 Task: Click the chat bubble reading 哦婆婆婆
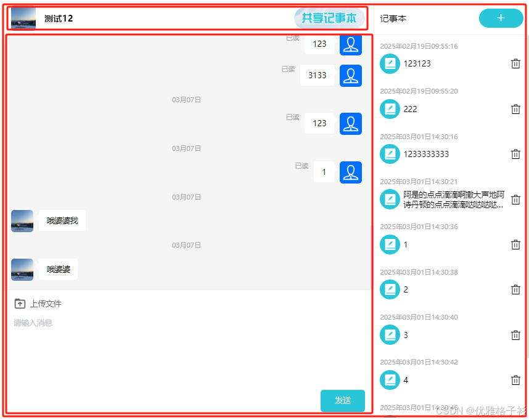coord(59,269)
